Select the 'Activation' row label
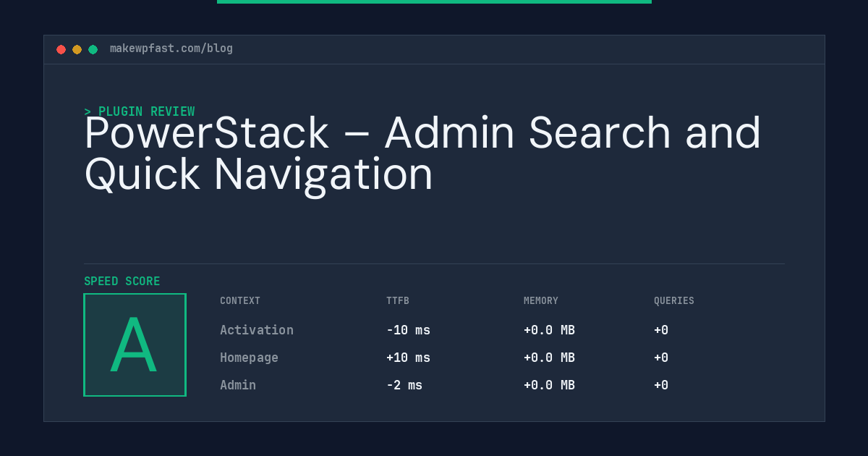The height and width of the screenshot is (456, 868). (x=257, y=330)
